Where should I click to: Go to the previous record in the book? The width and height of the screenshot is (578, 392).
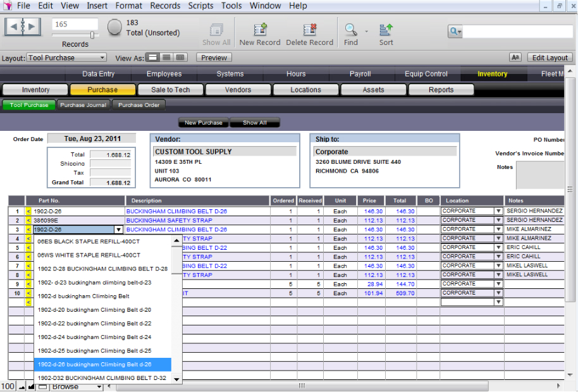click(15, 27)
